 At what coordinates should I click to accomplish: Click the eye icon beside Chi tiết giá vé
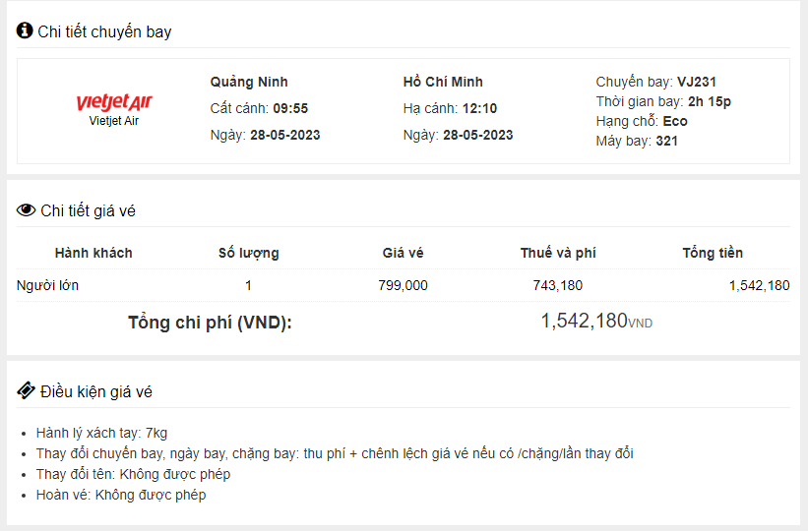[x=26, y=210]
